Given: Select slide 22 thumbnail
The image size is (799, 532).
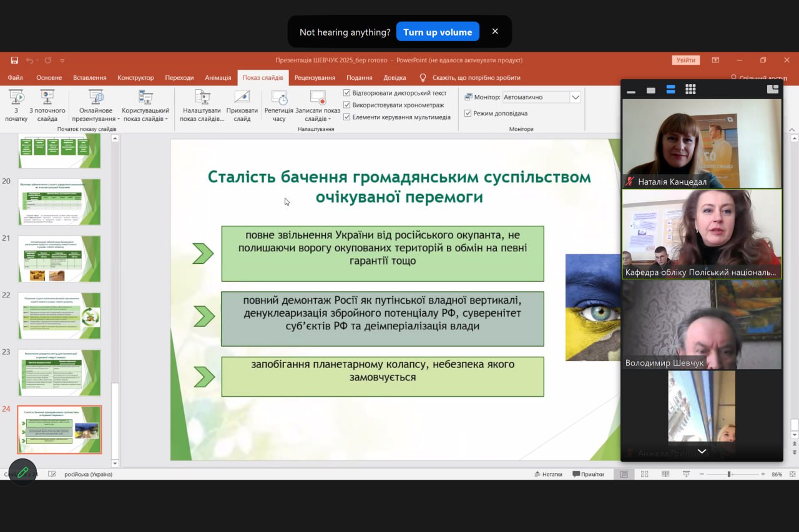Looking at the screenshot, I should tap(59, 316).
